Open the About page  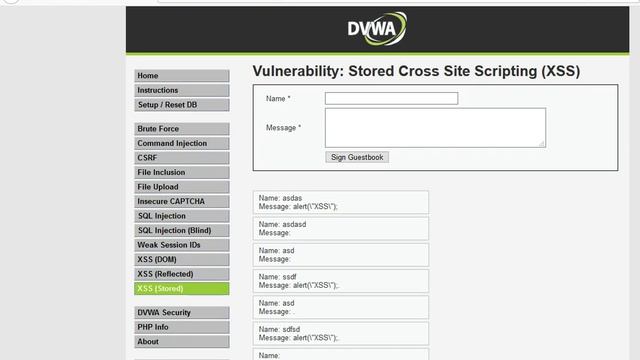(182, 342)
